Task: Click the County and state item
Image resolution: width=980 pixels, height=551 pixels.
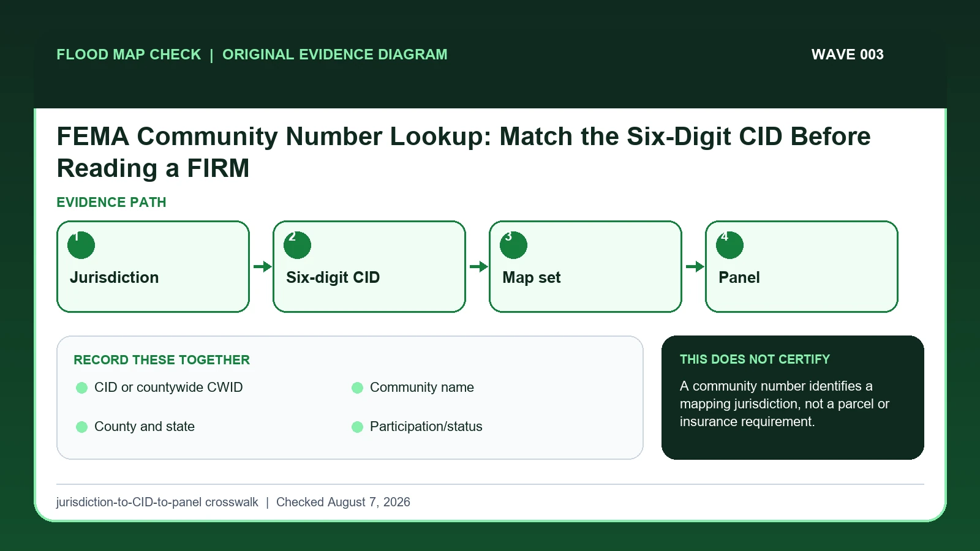Action: (145, 427)
